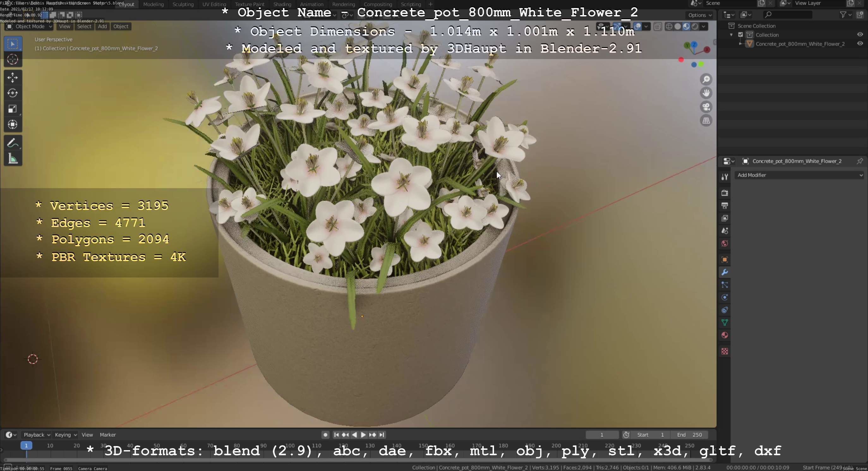Pick the Rotate tool
This screenshot has height=471, width=868.
pyautogui.click(x=12, y=93)
